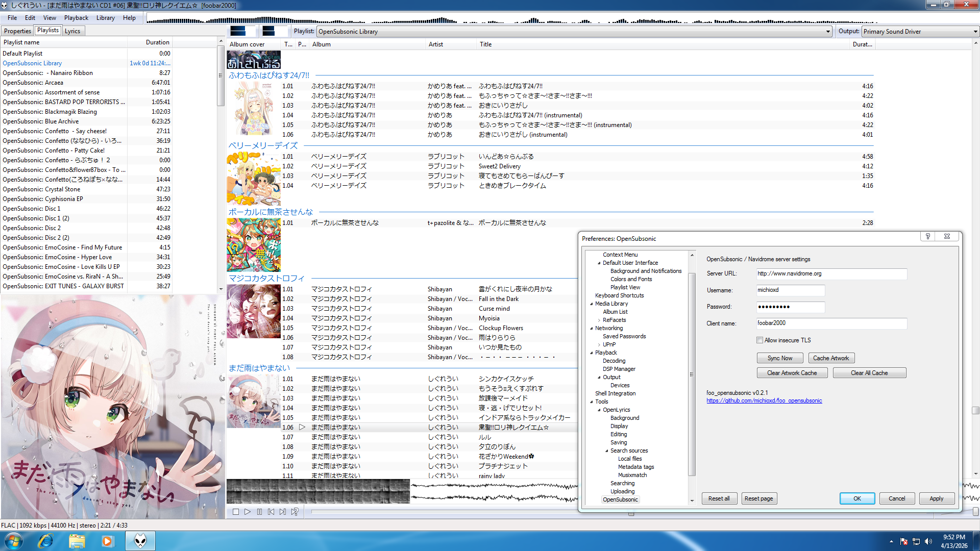
Task: Open Windows Media Player from the taskbar
Action: [107, 541]
